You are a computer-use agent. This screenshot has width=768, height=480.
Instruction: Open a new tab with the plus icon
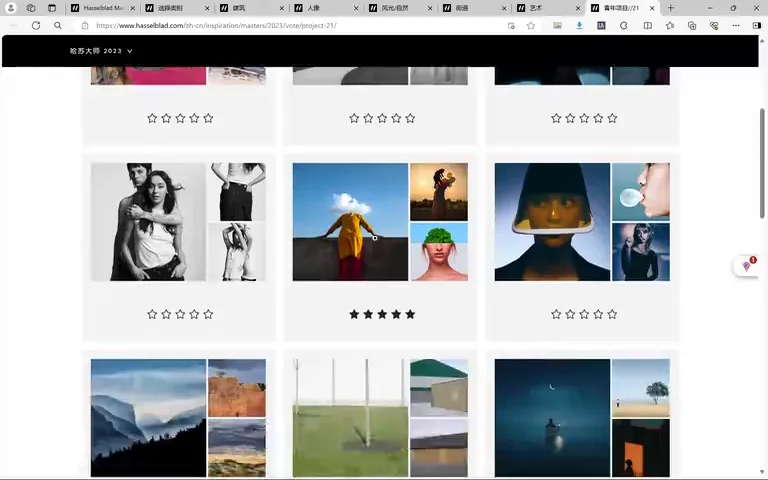pyautogui.click(x=671, y=8)
